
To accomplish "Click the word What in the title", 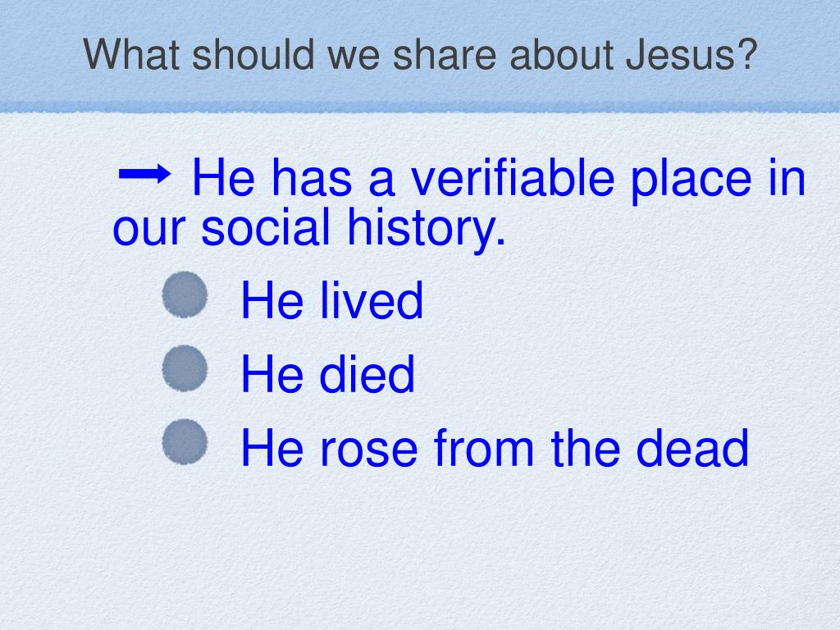I will pos(131,55).
